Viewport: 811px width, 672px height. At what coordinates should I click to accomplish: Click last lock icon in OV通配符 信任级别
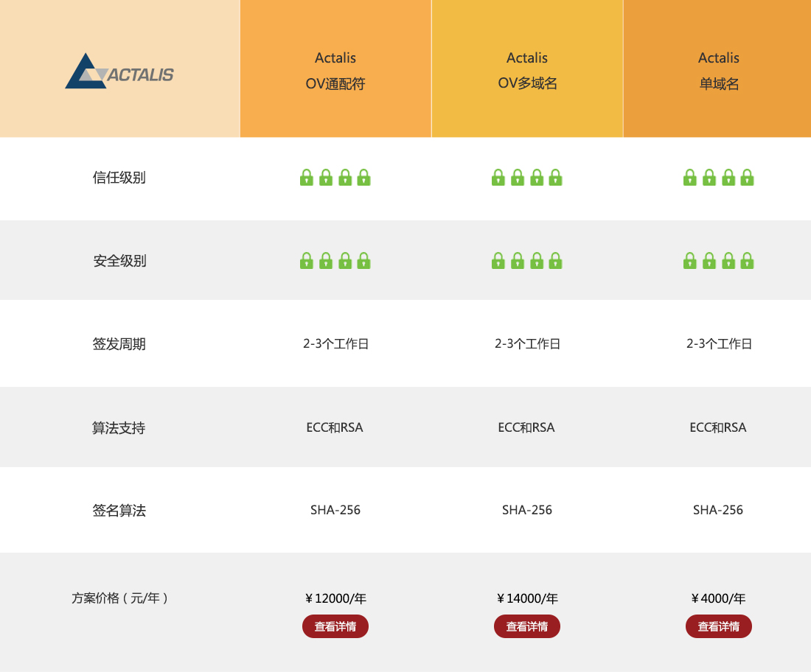pyautogui.click(x=364, y=178)
